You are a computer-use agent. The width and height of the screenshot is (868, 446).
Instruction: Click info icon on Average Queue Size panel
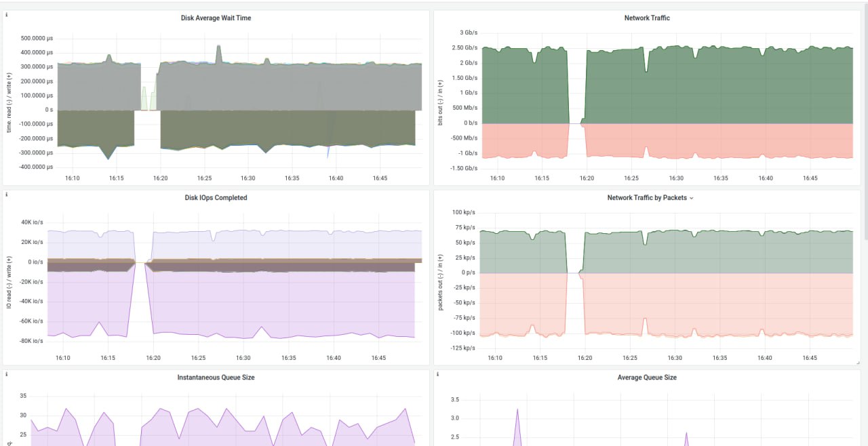438,374
